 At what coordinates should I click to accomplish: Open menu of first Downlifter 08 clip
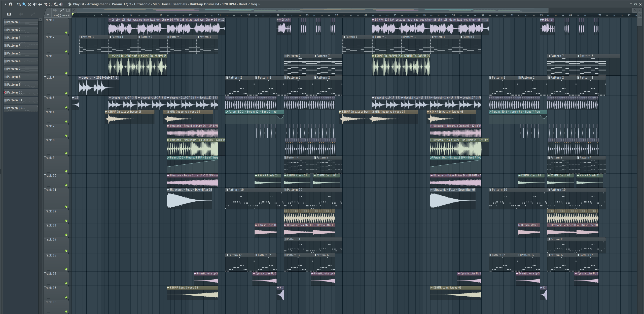point(168,190)
